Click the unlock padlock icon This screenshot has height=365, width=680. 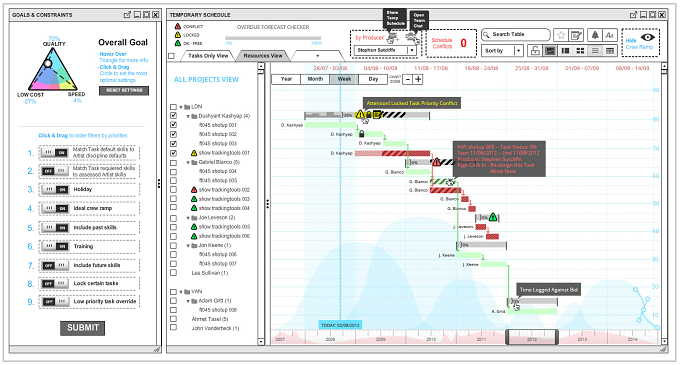point(535,51)
